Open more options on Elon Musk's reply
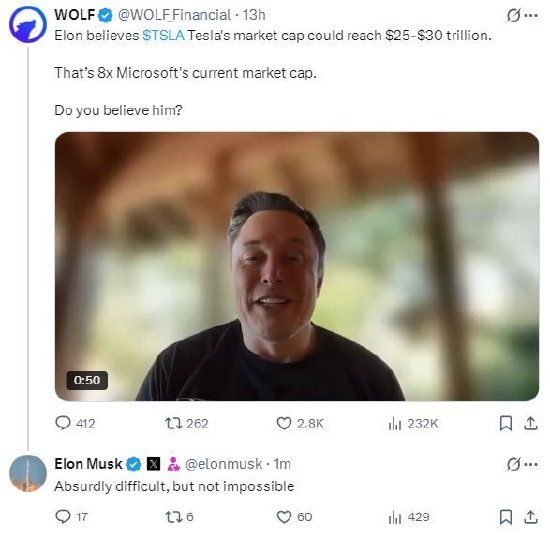Screen dimensions: 550x536 531,464
